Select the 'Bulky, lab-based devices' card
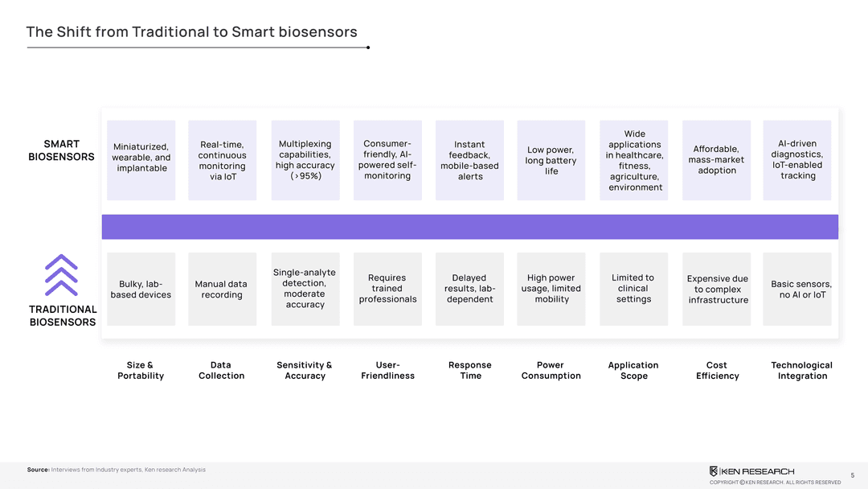This screenshot has width=868, height=489. pos(141,289)
